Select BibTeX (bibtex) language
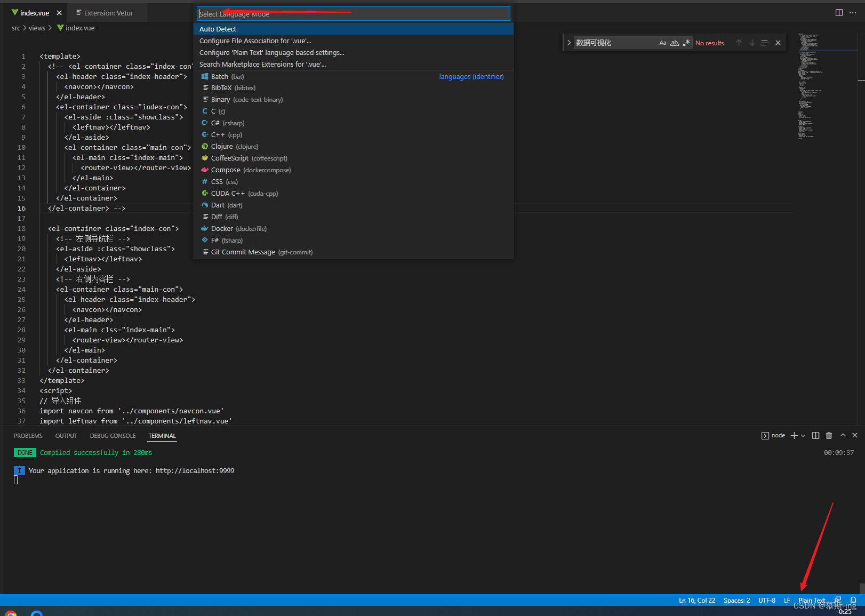 click(354, 88)
